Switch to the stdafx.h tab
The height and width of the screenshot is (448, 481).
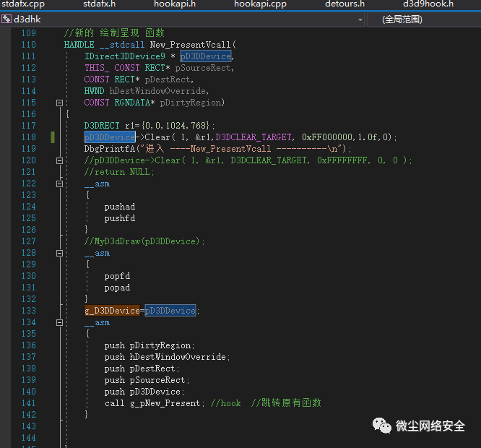point(100,4)
